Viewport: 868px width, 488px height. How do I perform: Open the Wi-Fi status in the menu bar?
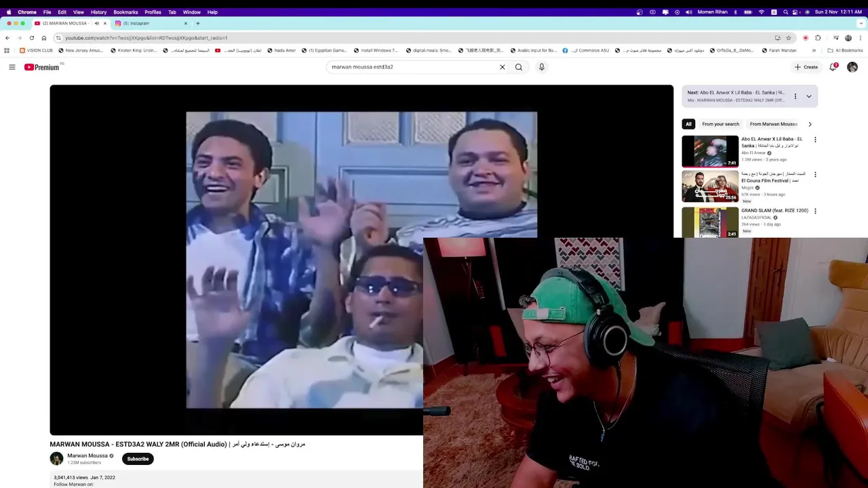point(762,12)
